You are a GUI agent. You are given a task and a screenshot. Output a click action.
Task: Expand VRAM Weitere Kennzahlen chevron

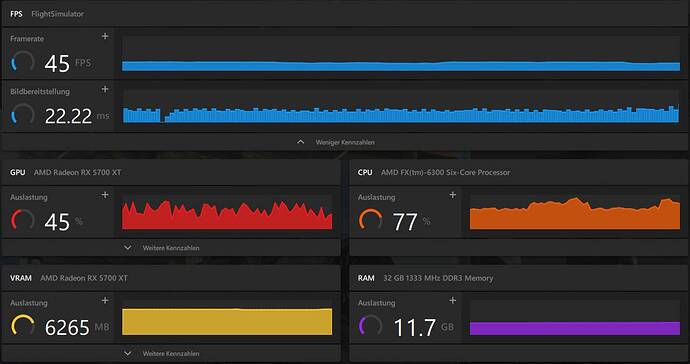(128, 353)
